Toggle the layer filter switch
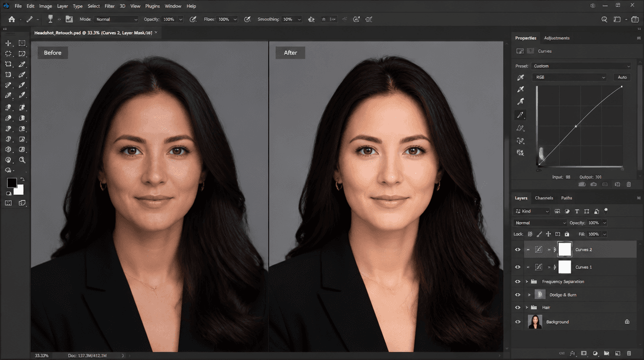This screenshot has width=644, height=360. tap(606, 210)
